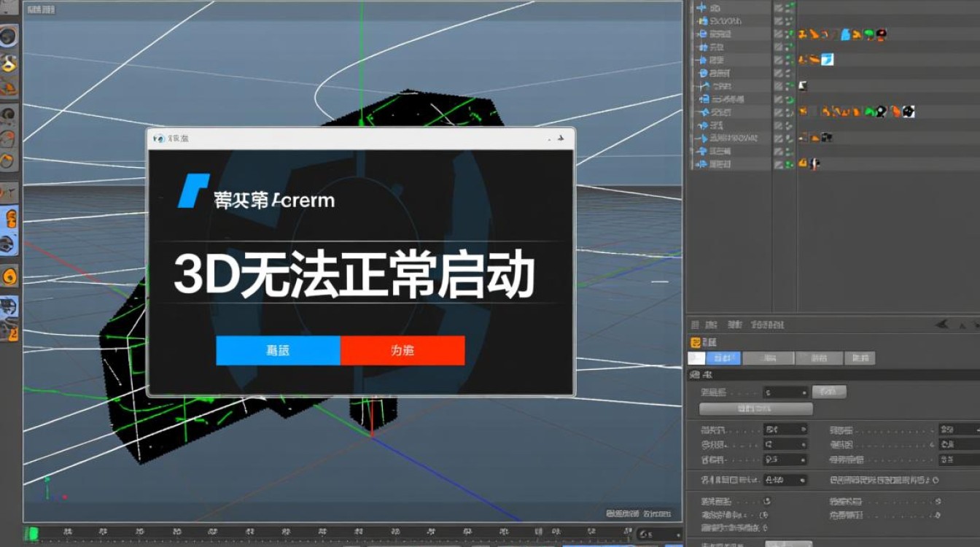Click the numeric input field in the attributes panel

782,392
